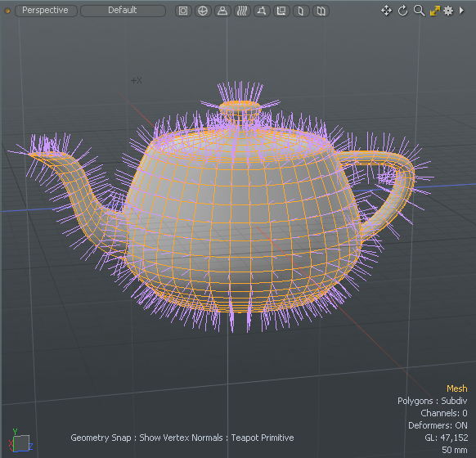Image resolution: width=476 pixels, height=458 pixels.
Task: Click the overlapping squares toolbar icon
Action: pos(281,11)
